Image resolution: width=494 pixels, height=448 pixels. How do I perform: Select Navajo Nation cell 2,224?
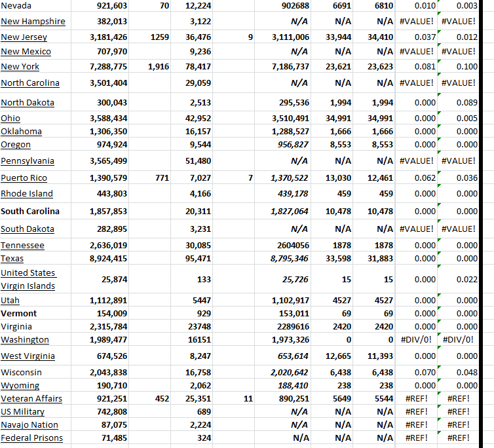tap(192, 425)
